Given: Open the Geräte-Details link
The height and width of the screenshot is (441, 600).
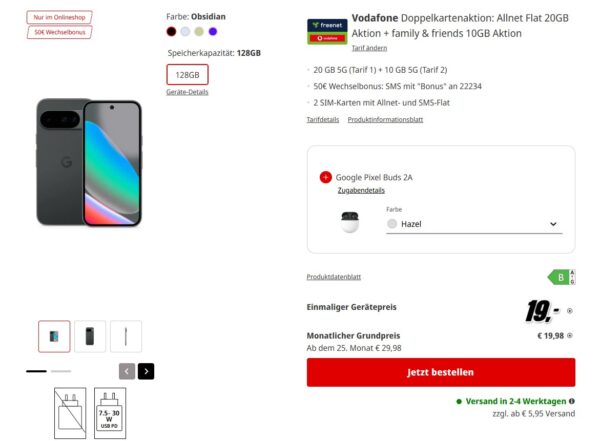Looking at the screenshot, I should (x=187, y=92).
